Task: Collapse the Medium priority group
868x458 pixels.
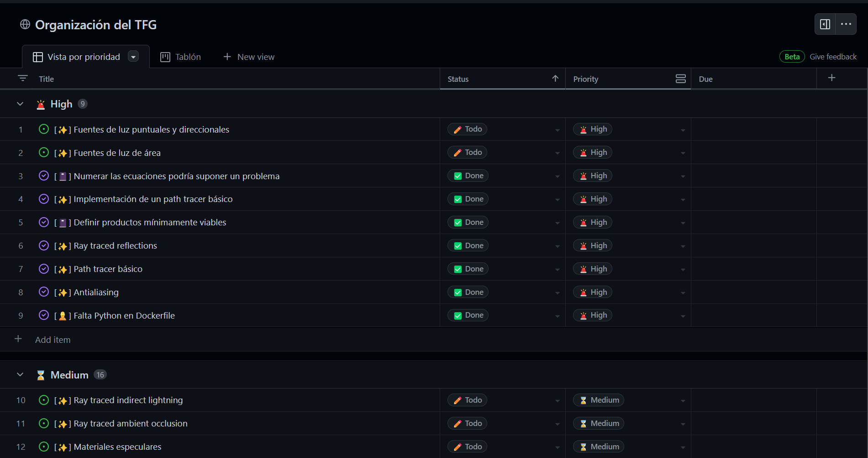Action: coord(20,374)
